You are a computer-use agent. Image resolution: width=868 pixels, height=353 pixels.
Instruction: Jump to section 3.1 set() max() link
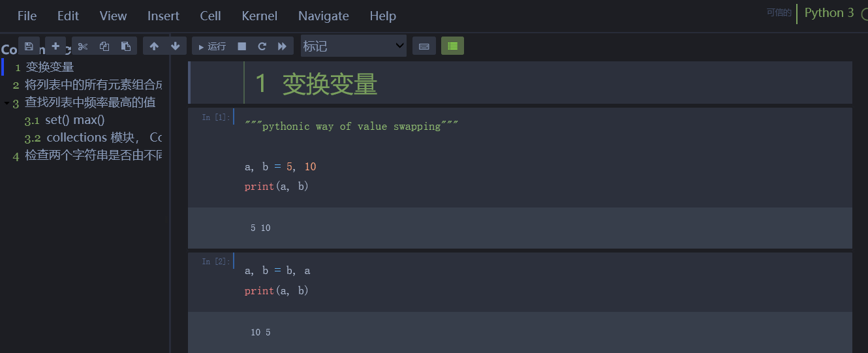(x=74, y=120)
